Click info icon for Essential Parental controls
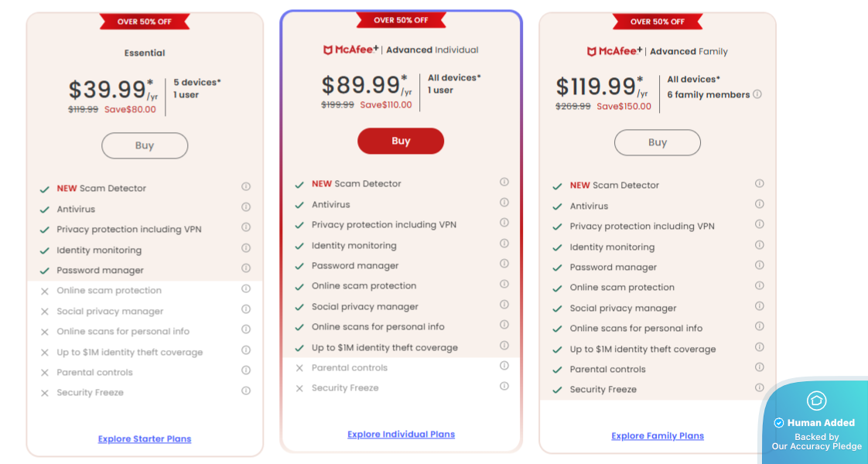The height and width of the screenshot is (464, 868). click(246, 370)
